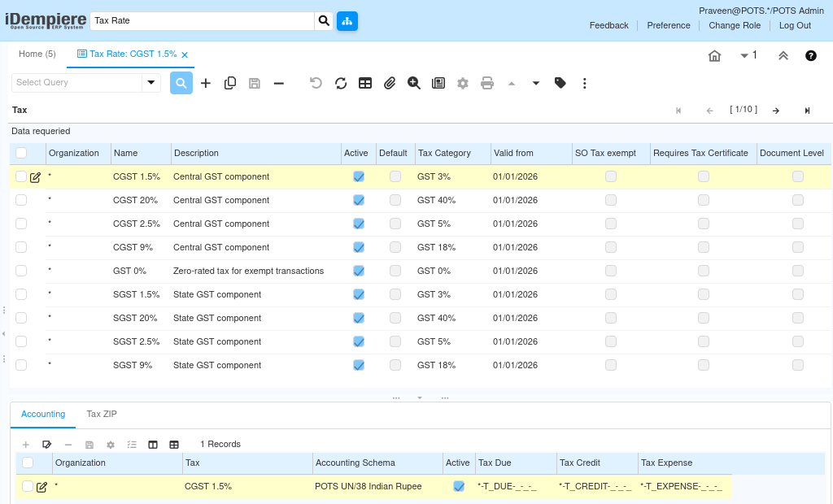Switch to the Home (5) tab
The height and width of the screenshot is (504, 833).
coord(37,54)
